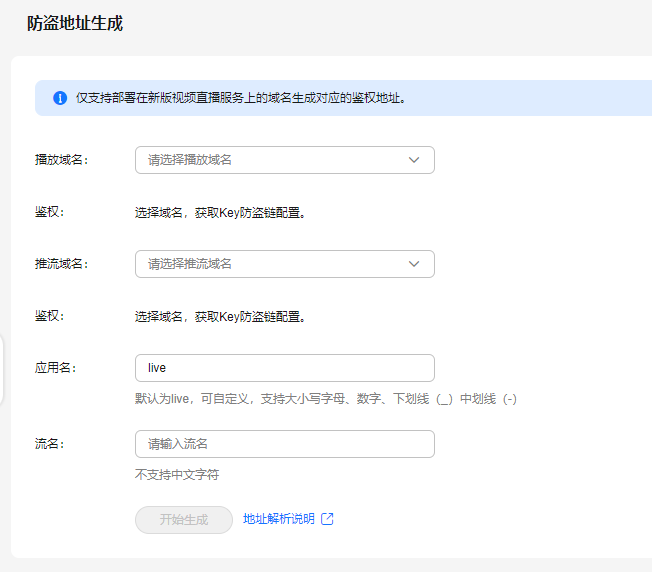Click the 推流域名 field label
The width and height of the screenshot is (652, 572).
pos(62,264)
